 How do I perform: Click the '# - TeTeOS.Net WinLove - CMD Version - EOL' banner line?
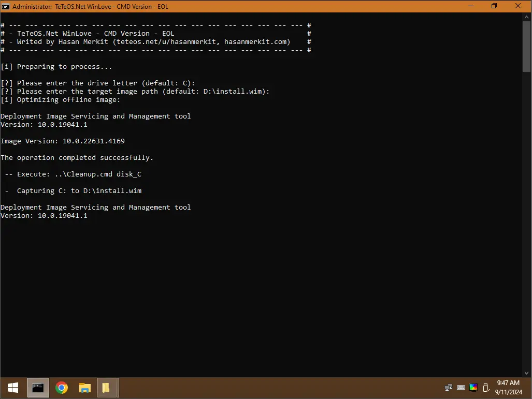(x=156, y=34)
